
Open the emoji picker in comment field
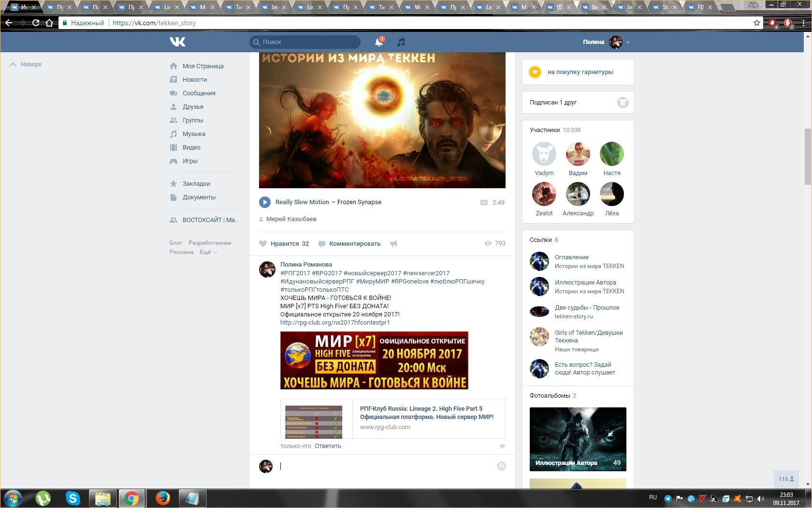(x=501, y=466)
